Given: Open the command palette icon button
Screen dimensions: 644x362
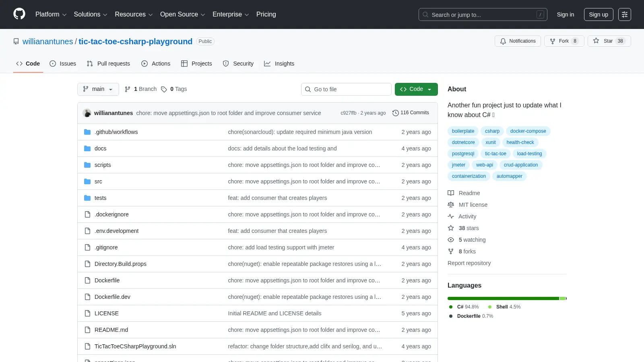Looking at the screenshot, I should pyautogui.click(x=625, y=14).
